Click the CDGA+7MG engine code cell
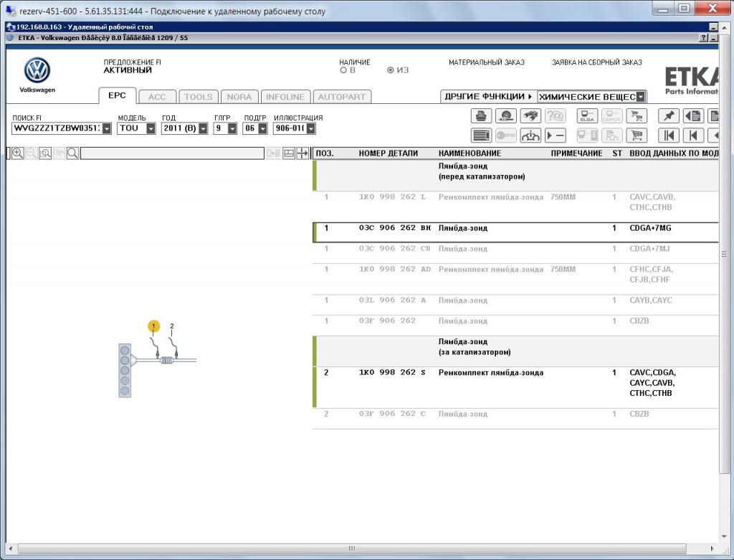This screenshot has width=734, height=560. (x=650, y=228)
